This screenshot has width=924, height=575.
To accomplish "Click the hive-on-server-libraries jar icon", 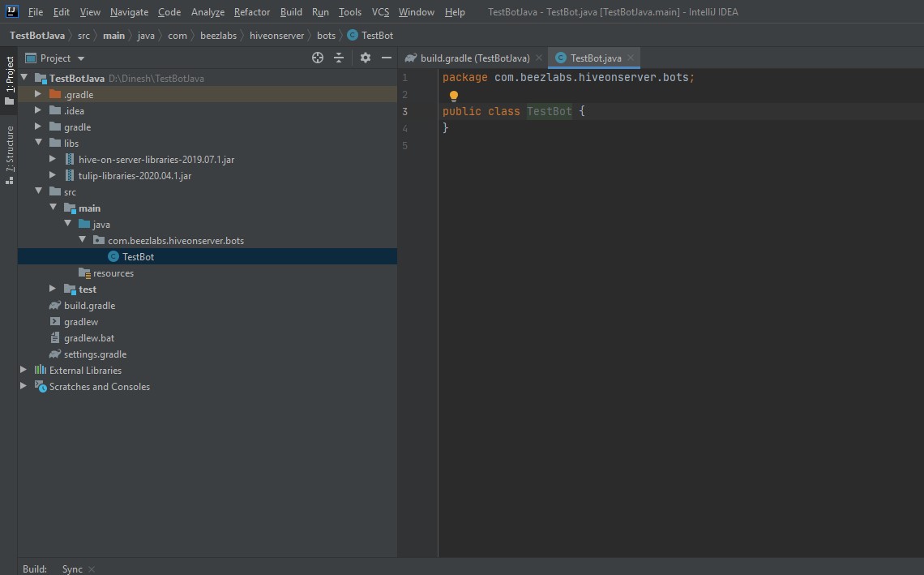I will pos(70,159).
